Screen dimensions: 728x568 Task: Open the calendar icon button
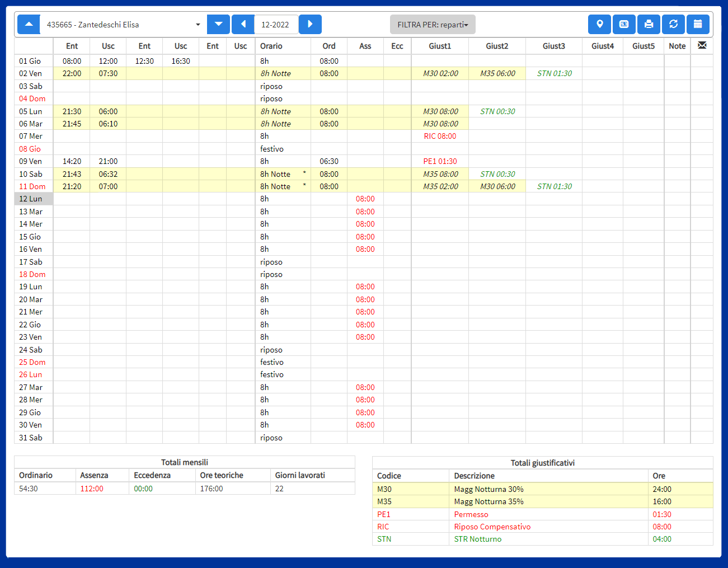[x=698, y=25]
